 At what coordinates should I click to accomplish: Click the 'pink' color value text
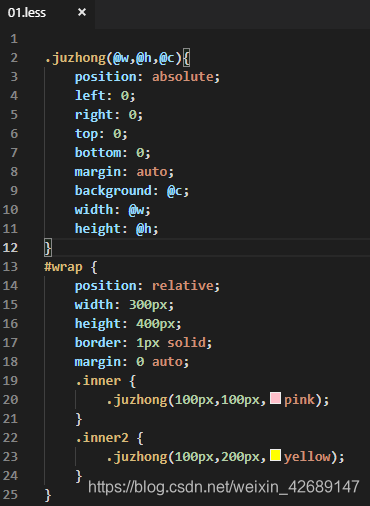(x=299, y=400)
